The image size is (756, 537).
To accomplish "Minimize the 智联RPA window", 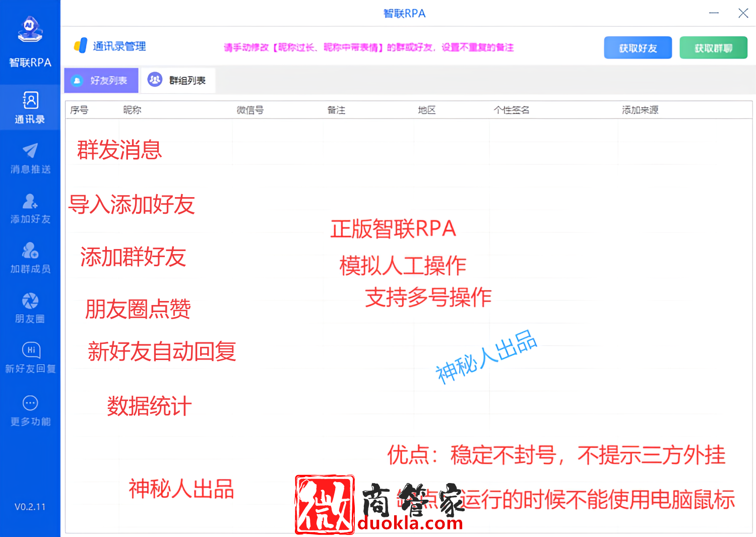I will click(714, 13).
